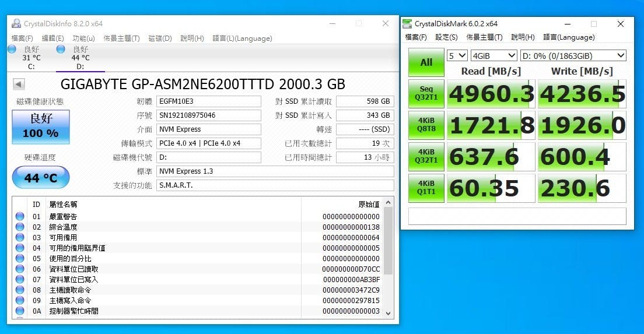The image size is (644, 334).
Task: Open the 佈景主題(T) menu in CrystalDiskMark
Action: pos(484,37)
